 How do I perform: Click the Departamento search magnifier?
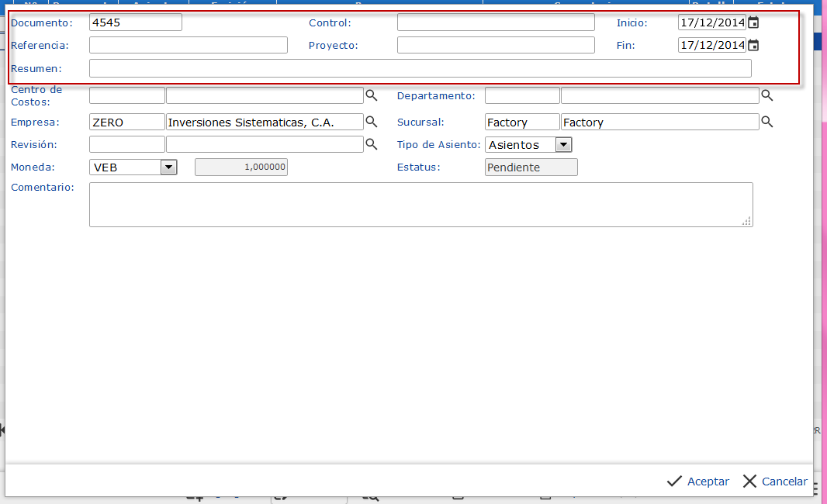click(x=767, y=95)
